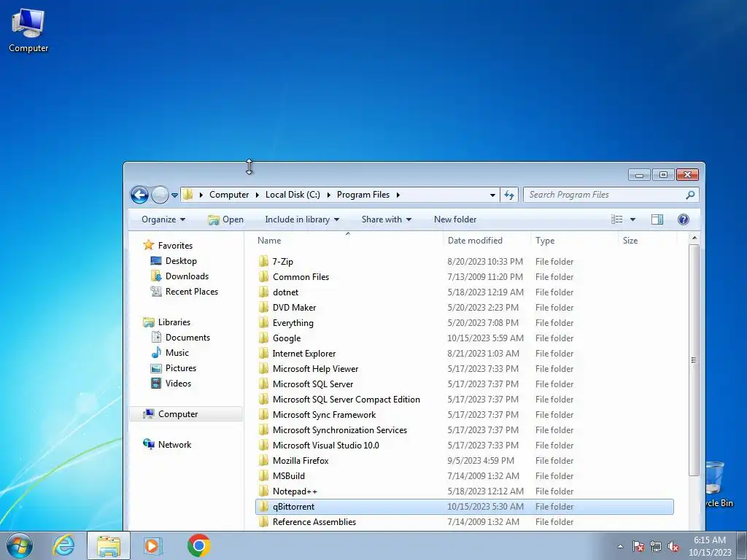This screenshot has height=560, width=747.
Task: Click the Forward navigation arrow button
Action: [160, 195]
